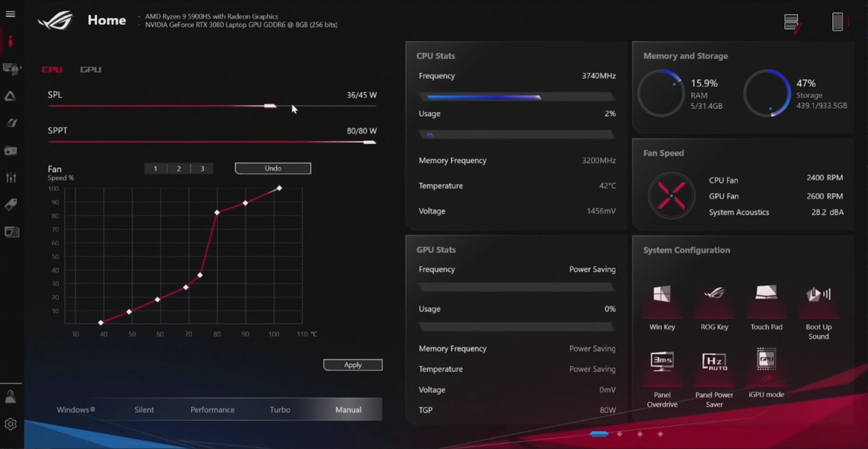Screen dimensions: 868x449
Task: Select the Windows® operating mode
Action: click(x=76, y=409)
